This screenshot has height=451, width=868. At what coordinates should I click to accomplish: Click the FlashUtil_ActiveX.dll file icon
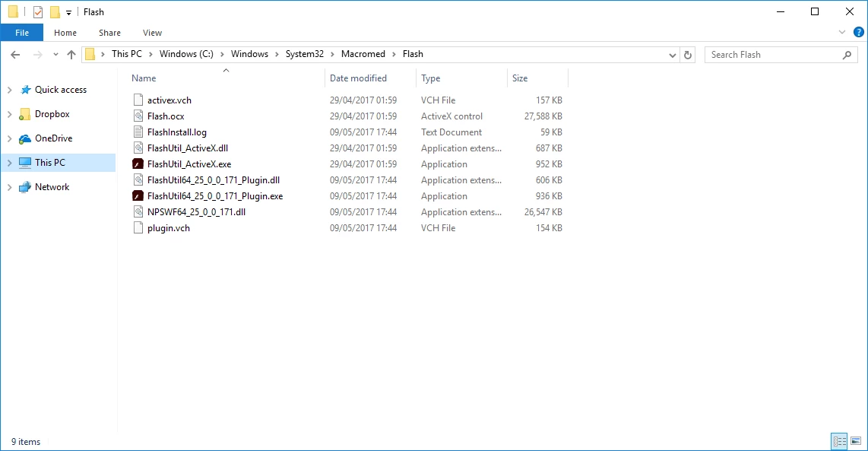point(138,148)
